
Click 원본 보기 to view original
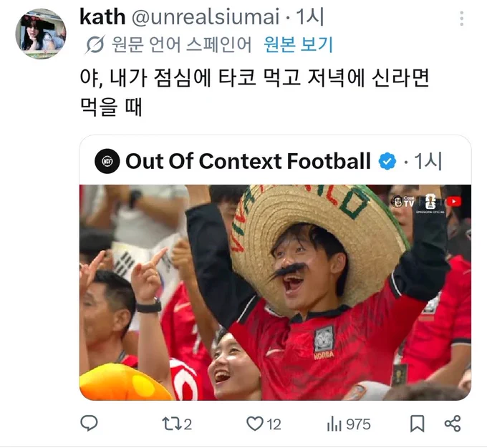[298, 44]
